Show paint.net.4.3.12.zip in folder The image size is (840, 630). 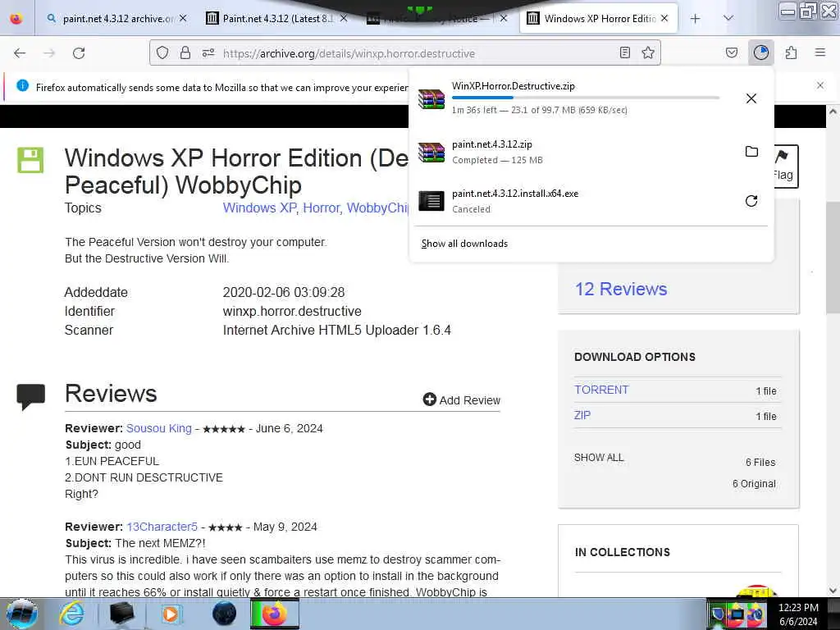click(751, 152)
